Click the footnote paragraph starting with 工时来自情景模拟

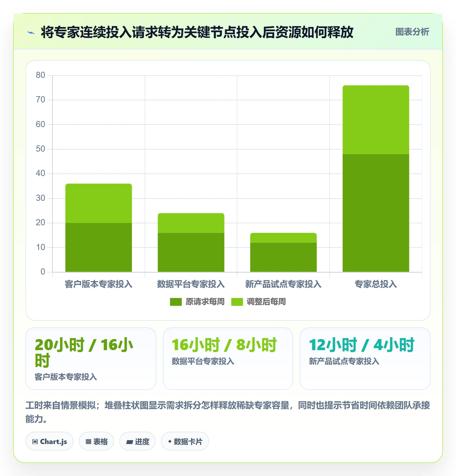tap(228, 412)
